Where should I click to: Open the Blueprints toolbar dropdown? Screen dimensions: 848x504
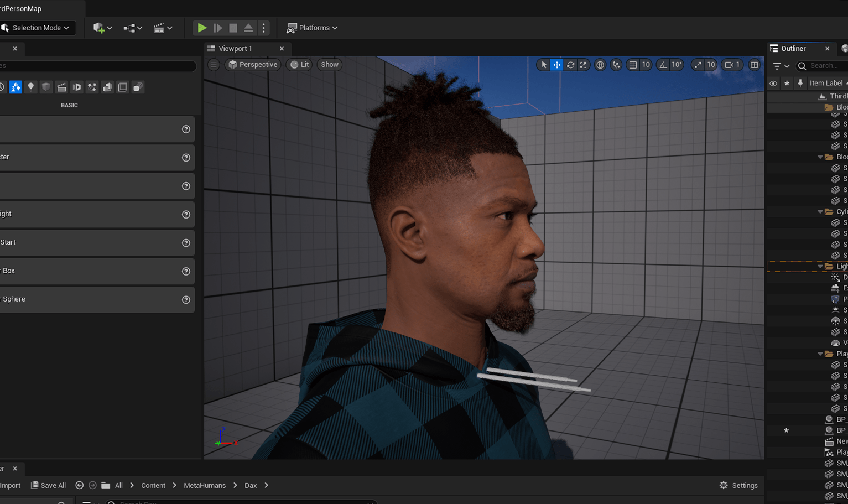pos(133,28)
